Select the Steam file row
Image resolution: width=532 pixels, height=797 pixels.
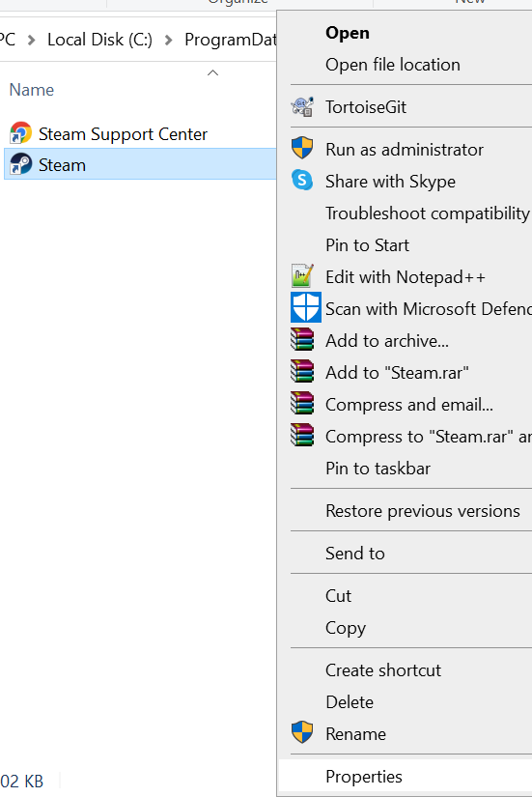(x=140, y=164)
